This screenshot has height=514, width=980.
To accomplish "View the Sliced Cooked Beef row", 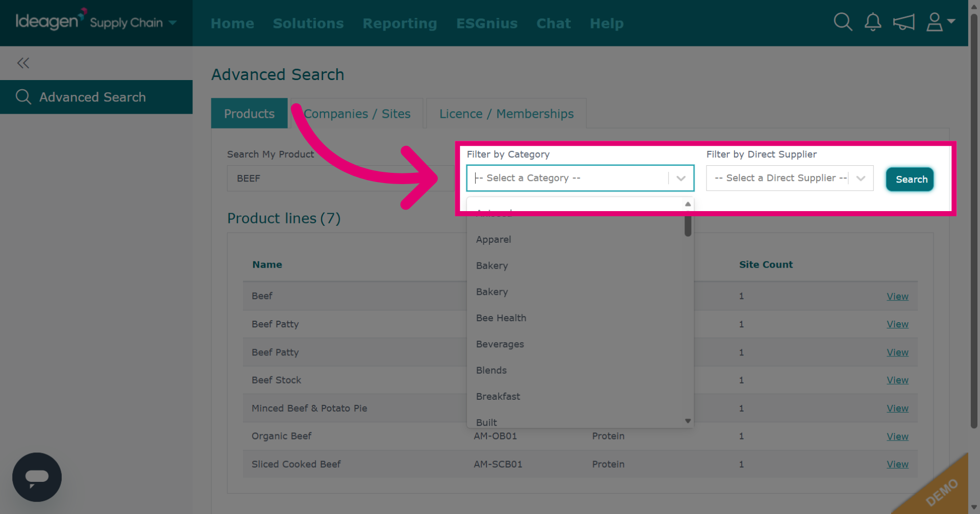I will tap(897, 464).
